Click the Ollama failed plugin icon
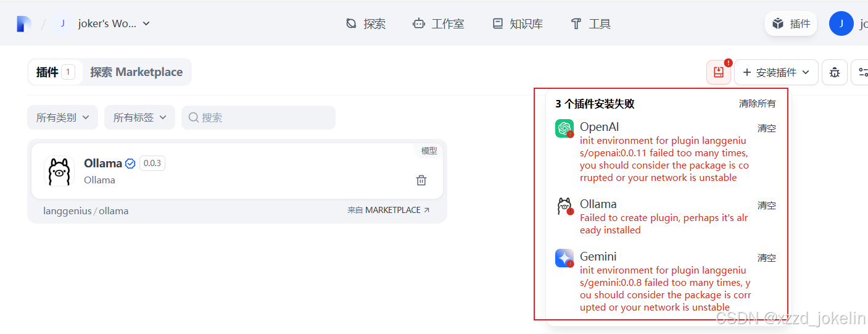 [x=564, y=206]
